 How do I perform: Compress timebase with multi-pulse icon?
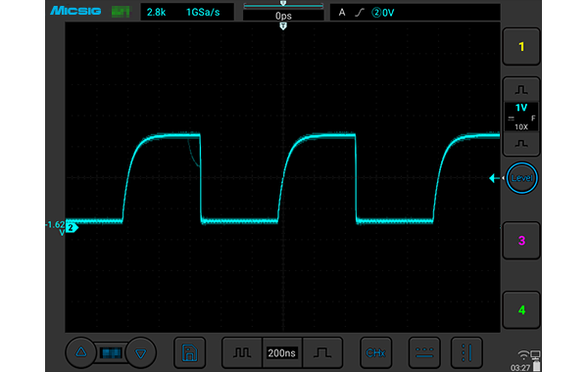(x=242, y=352)
